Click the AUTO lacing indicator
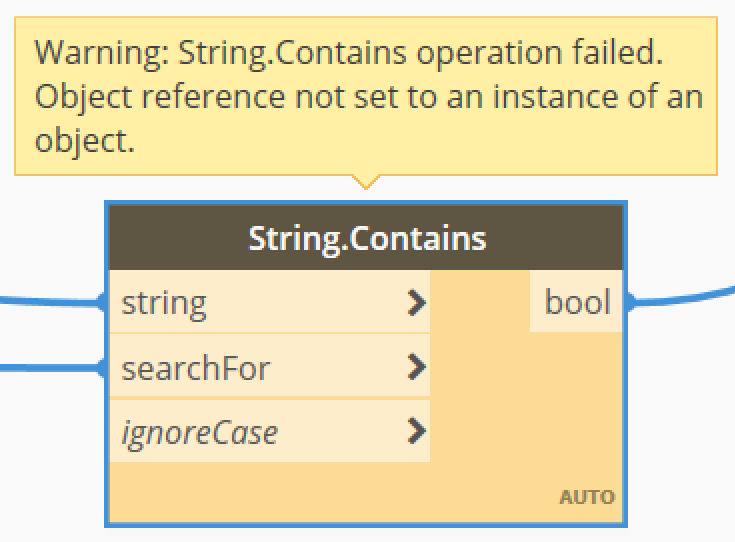The image size is (735, 542). 587,496
